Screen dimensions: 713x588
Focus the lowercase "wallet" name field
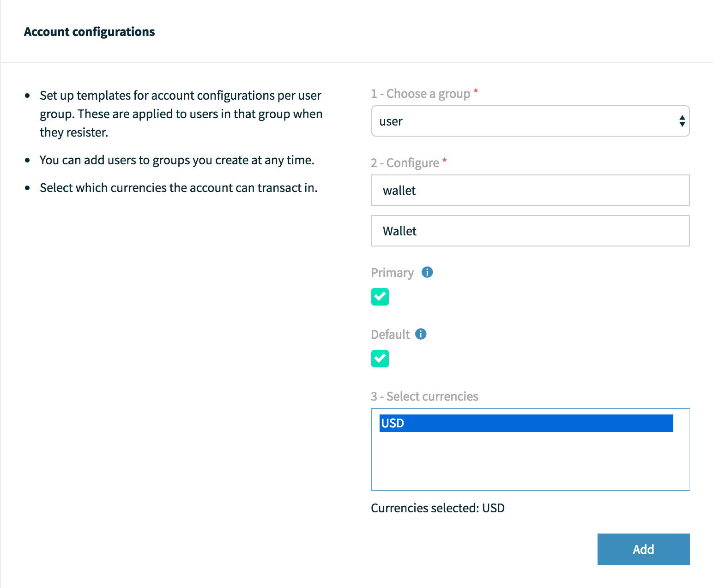[530, 191]
